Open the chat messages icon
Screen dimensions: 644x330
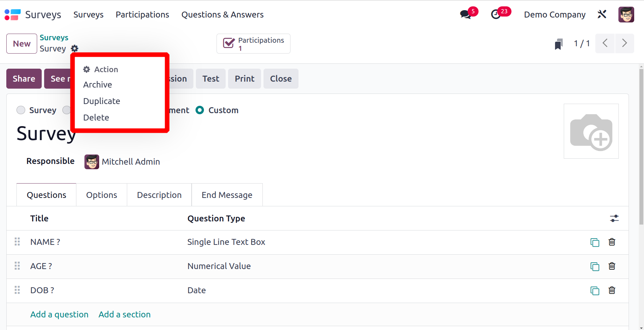466,15
